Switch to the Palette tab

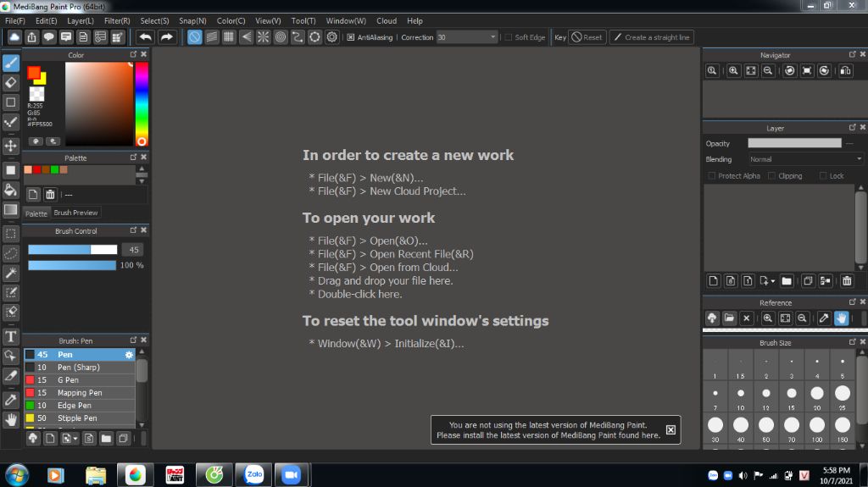36,213
